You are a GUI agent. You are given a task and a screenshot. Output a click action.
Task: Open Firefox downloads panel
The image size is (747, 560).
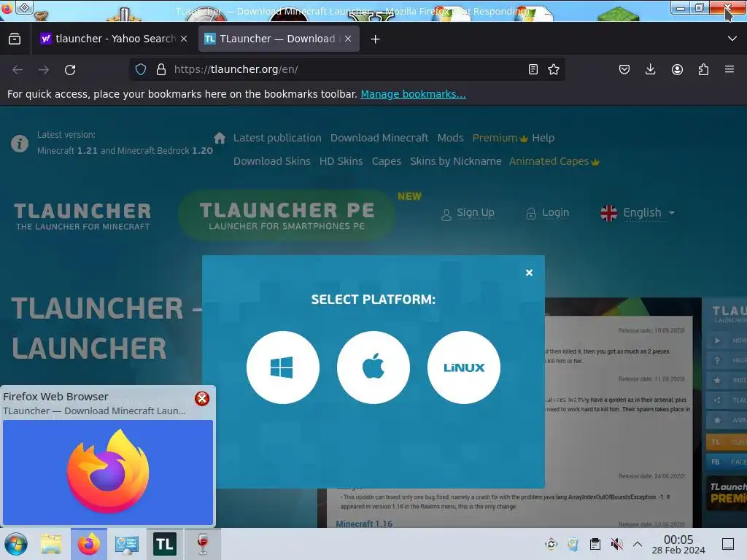[x=650, y=69]
